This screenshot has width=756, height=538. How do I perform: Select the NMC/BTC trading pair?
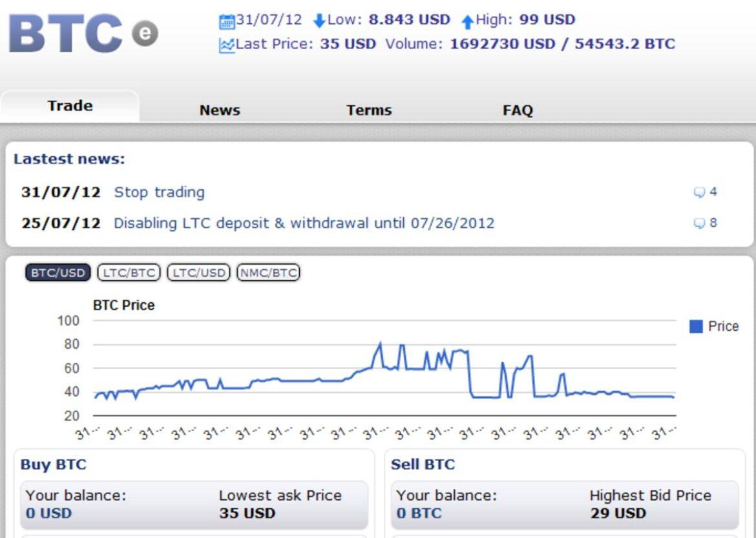tap(269, 273)
